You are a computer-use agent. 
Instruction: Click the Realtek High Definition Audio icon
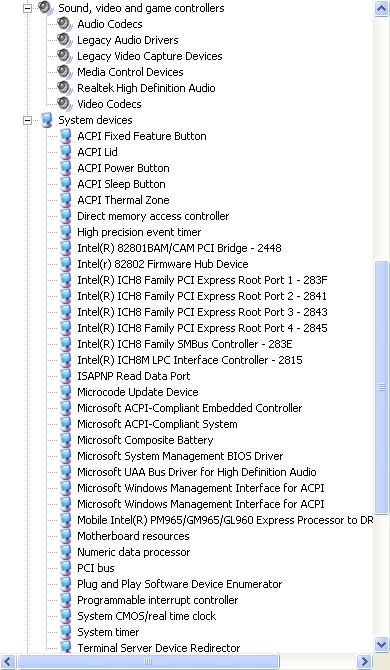(x=65, y=88)
